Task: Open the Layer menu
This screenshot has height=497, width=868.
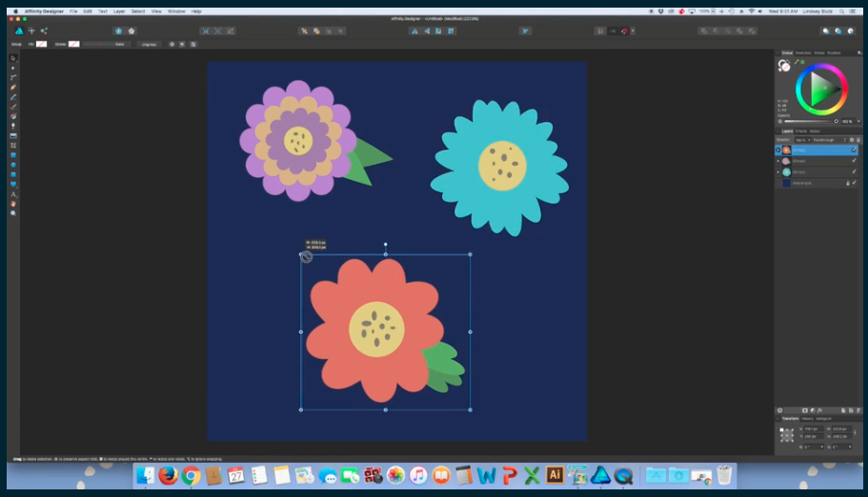Action: click(118, 11)
